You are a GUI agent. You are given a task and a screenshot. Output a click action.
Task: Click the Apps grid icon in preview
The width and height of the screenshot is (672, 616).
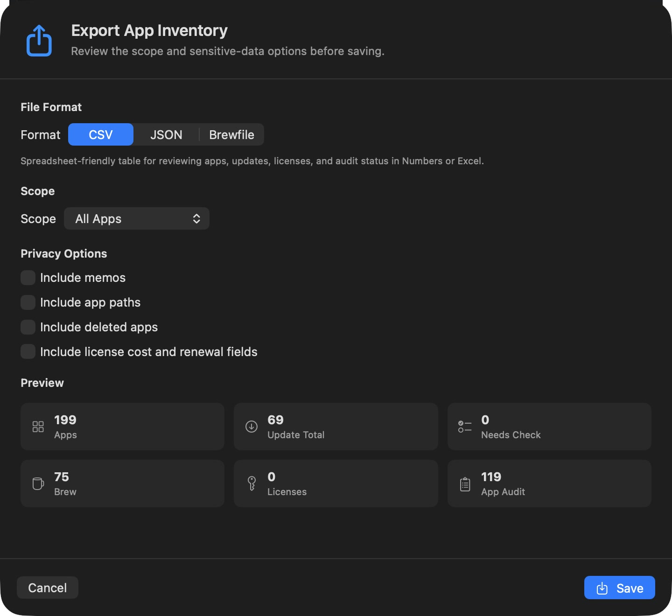tap(38, 427)
